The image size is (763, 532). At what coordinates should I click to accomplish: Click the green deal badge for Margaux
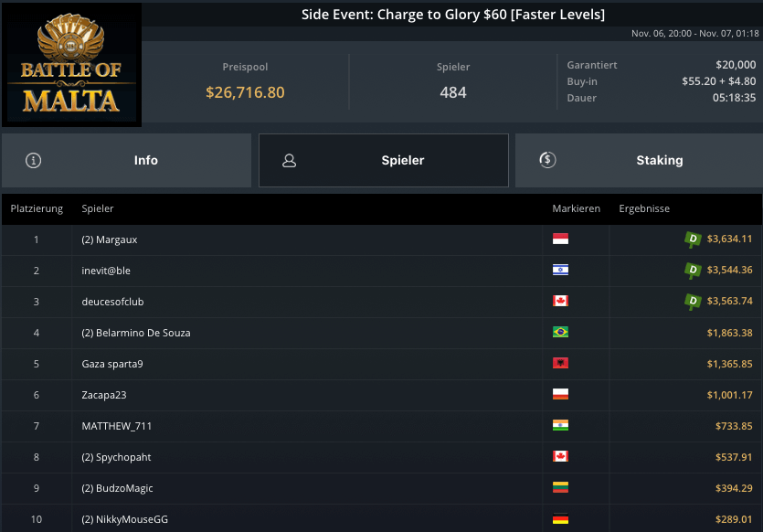(x=693, y=239)
